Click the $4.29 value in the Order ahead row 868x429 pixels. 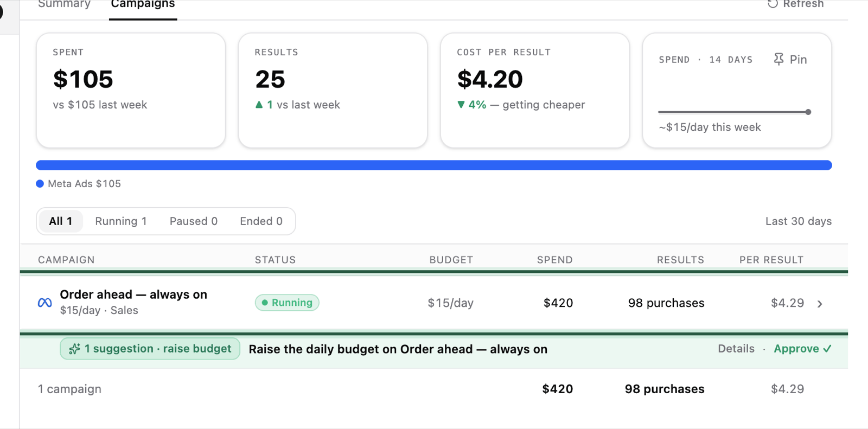pos(787,303)
